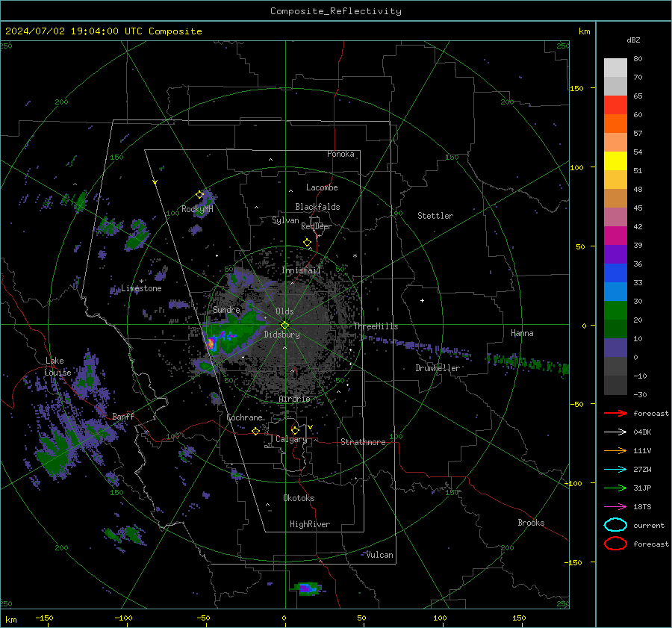Screen dimensions: 672x628
Task: Click the Strathmore town label
Action: tap(363, 442)
